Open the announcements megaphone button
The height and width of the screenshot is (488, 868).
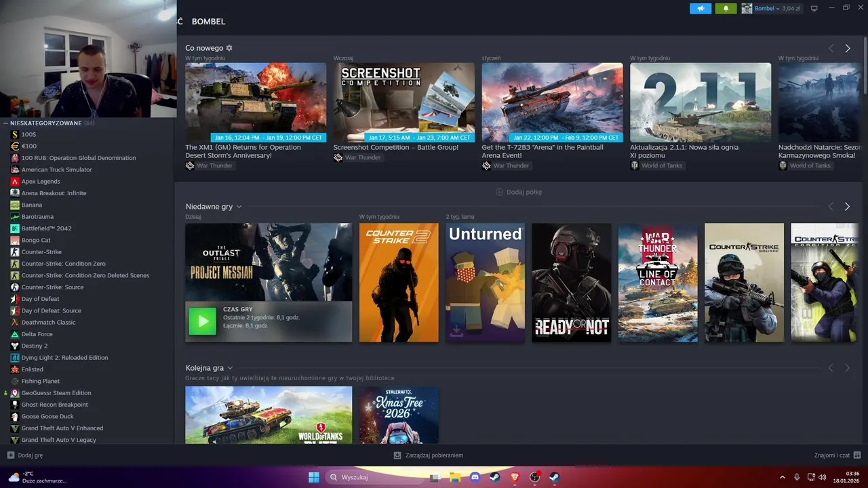pyautogui.click(x=701, y=8)
